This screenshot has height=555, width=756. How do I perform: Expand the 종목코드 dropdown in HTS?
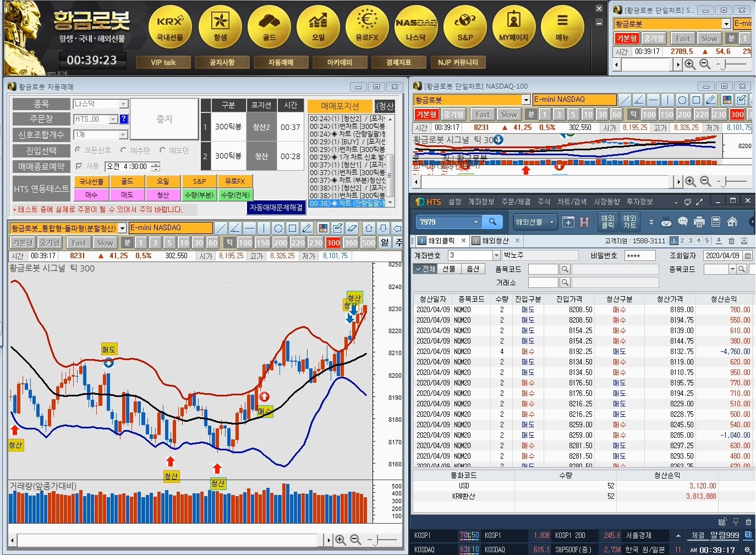[x=732, y=269]
